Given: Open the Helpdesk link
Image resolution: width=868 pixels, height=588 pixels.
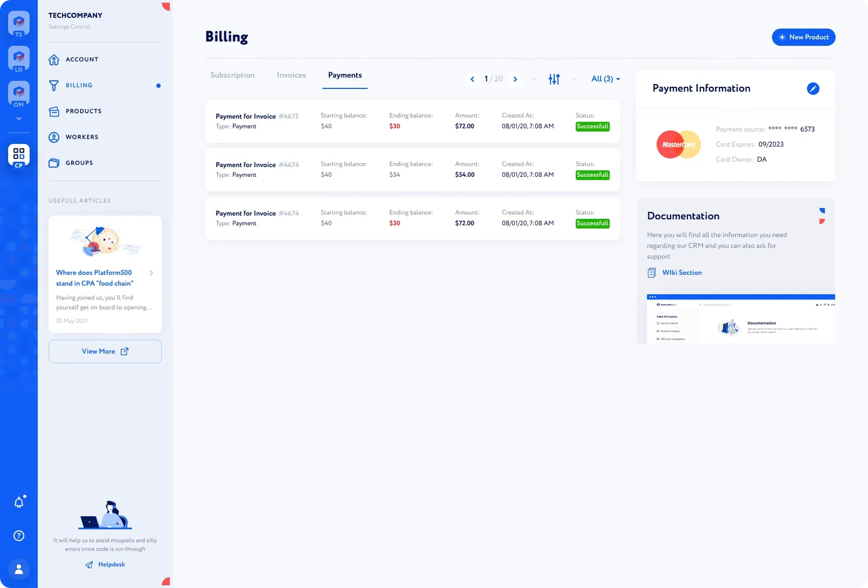Looking at the screenshot, I should [x=112, y=565].
